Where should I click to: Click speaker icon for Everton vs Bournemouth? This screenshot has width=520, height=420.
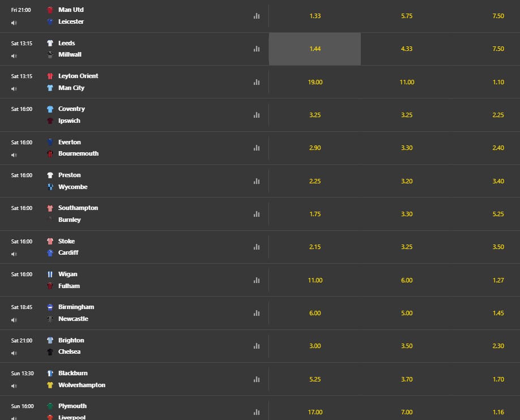click(14, 155)
